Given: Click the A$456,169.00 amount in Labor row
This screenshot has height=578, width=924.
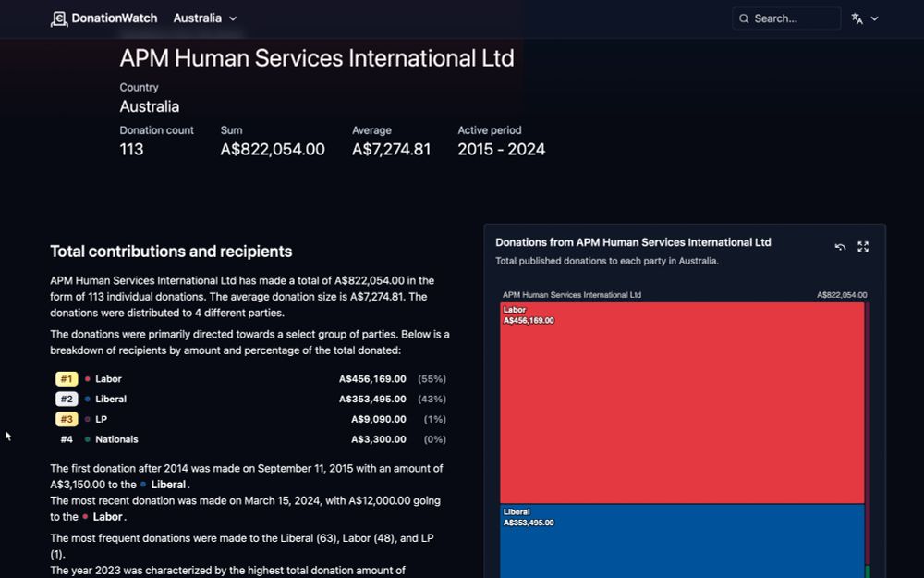Looking at the screenshot, I should click(372, 379).
